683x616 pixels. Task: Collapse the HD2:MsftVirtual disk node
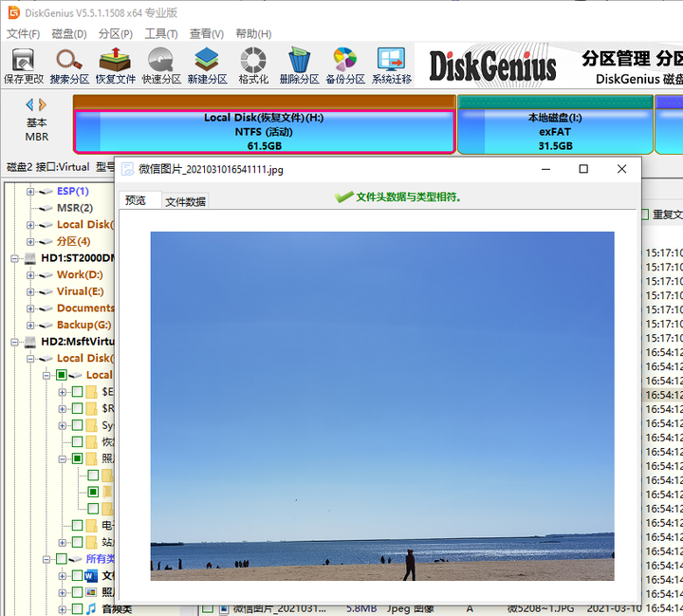[x=14, y=342]
